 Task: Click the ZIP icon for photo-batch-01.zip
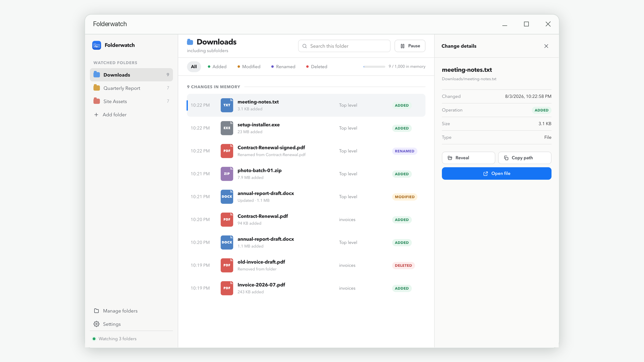[227, 174]
